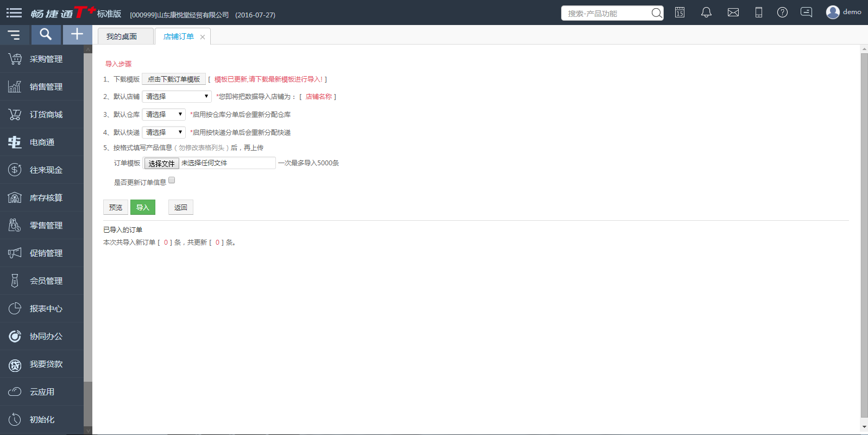The width and height of the screenshot is (868, 435).
Task: Enable the 是否更新订单信息 checkbox
Action: pos(172,181)
